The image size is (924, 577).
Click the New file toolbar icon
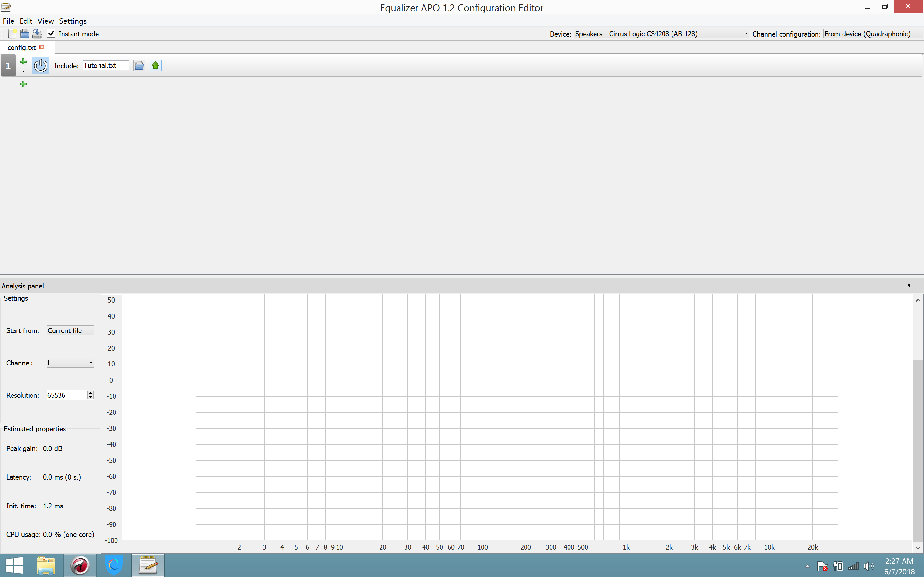point(12,34)
